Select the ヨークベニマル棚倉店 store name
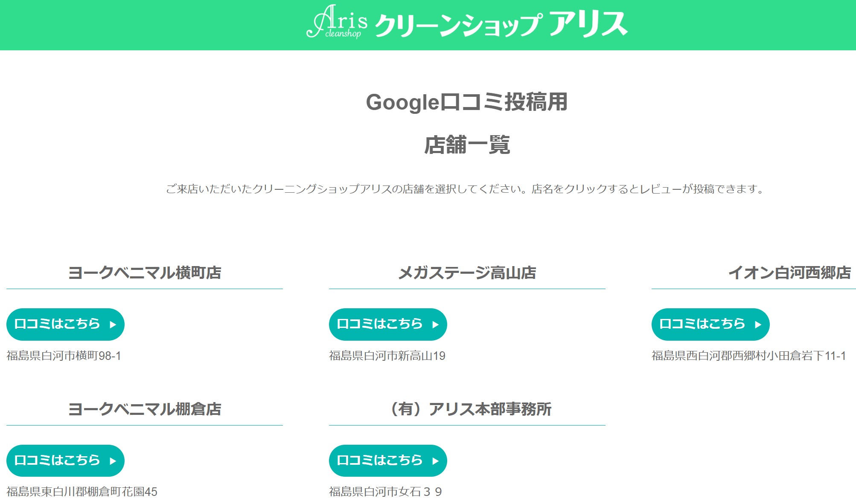 (x=145, y=409)
